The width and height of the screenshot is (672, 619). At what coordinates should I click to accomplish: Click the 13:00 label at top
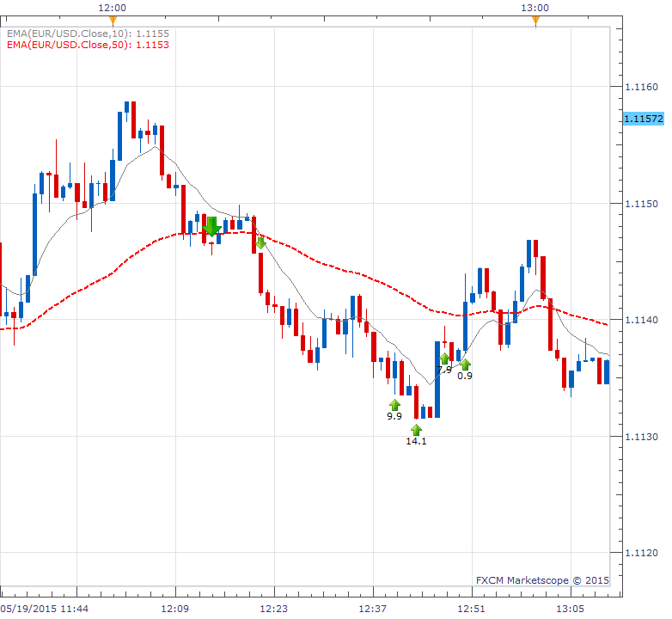535,8
